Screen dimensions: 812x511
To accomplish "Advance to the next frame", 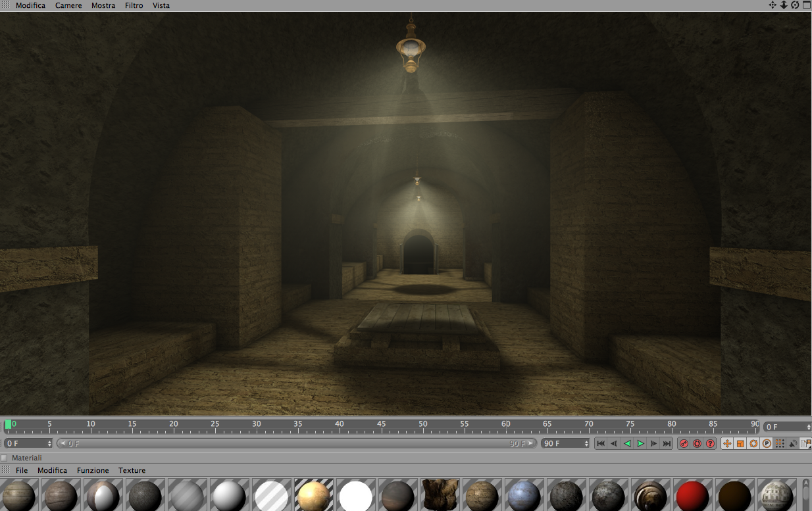I will pyautogui.click(x=653, y=444).
